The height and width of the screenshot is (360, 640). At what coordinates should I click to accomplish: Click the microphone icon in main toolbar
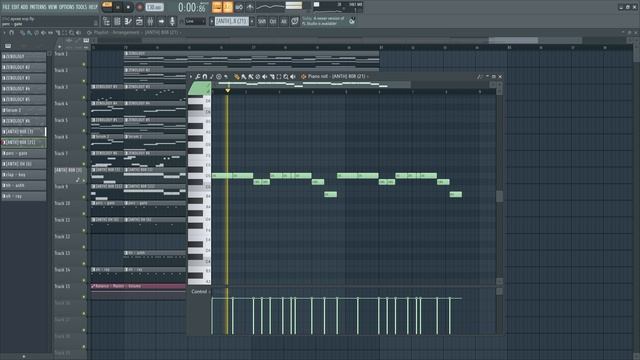coord(172,21)
